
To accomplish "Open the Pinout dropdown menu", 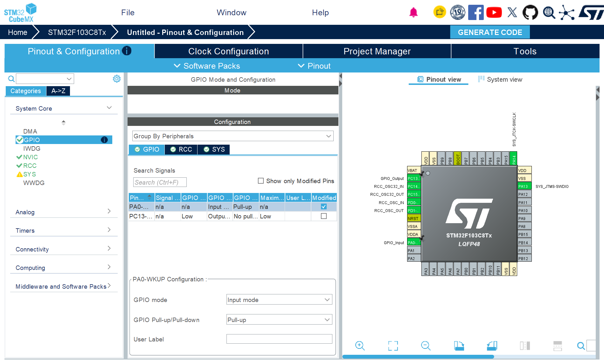I will click(314, 66).
